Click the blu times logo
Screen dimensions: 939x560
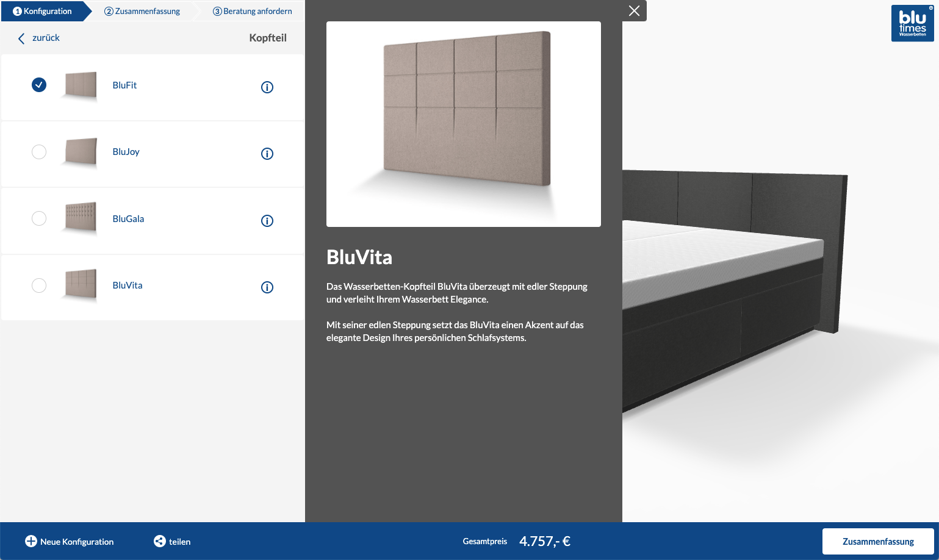pyautogui.click(x=913, y=23)
